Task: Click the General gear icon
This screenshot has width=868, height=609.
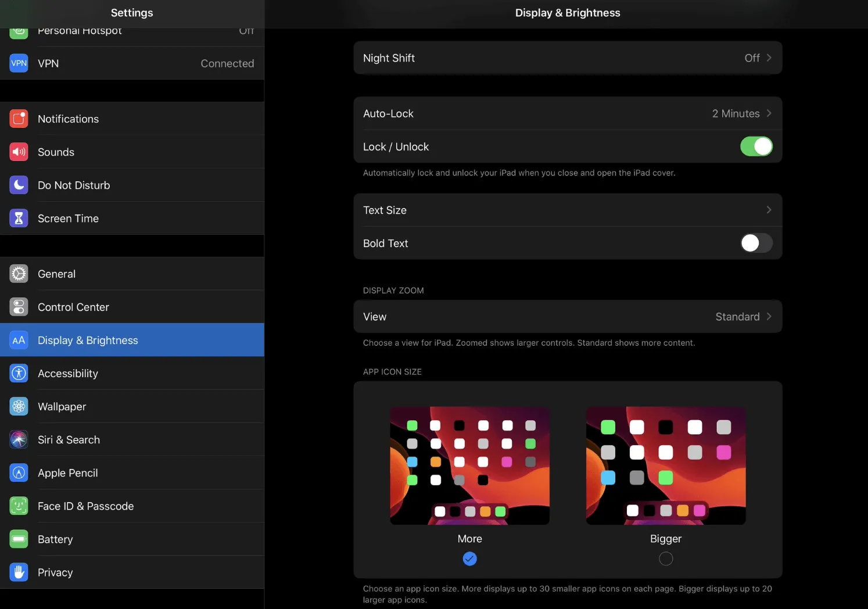Action: [19, 274]
